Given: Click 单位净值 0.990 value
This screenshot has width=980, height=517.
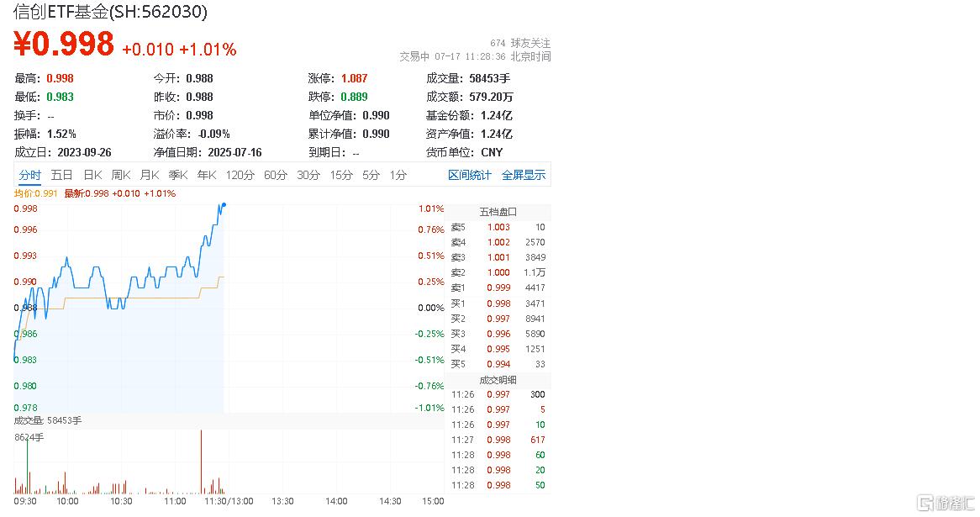Looking at the screenshot, I should point(376,116).
